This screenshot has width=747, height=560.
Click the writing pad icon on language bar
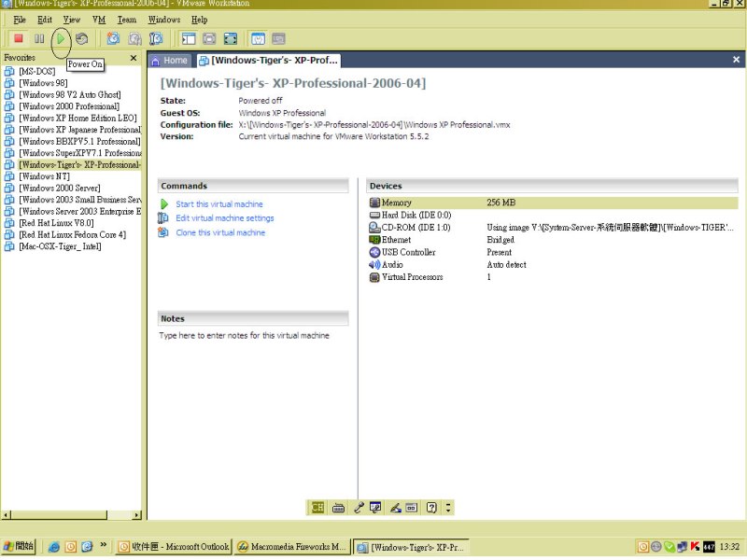click(x=411, y=508)
